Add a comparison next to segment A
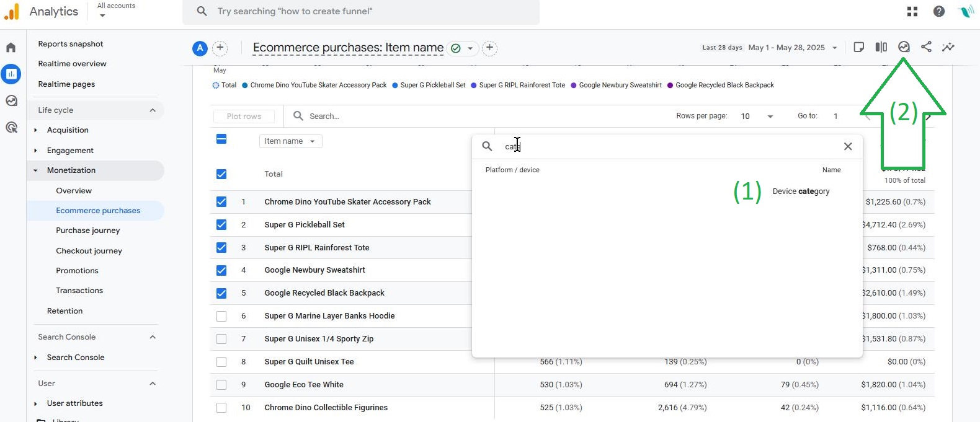The width and height of the screenshot is (980, 422). [x=220, y=48]
